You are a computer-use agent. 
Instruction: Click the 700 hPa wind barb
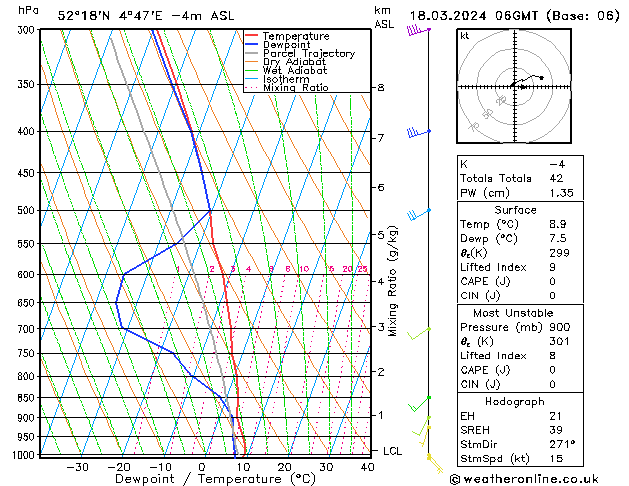pyautogui.click(x=419, y=334)
